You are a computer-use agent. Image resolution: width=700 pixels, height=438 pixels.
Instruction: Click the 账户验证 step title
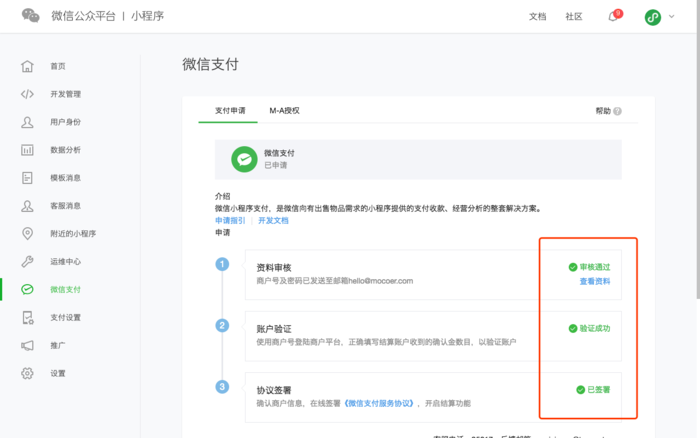(274, 329)
